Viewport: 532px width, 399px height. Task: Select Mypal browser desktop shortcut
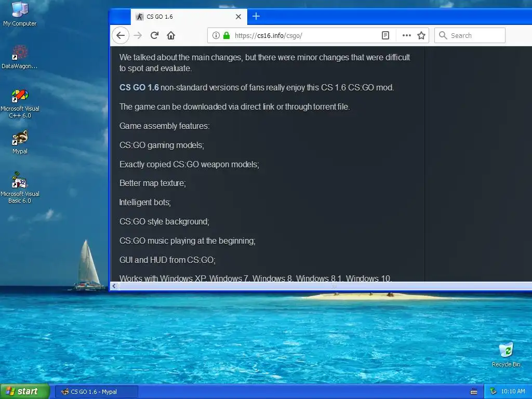tap(20, 142)
